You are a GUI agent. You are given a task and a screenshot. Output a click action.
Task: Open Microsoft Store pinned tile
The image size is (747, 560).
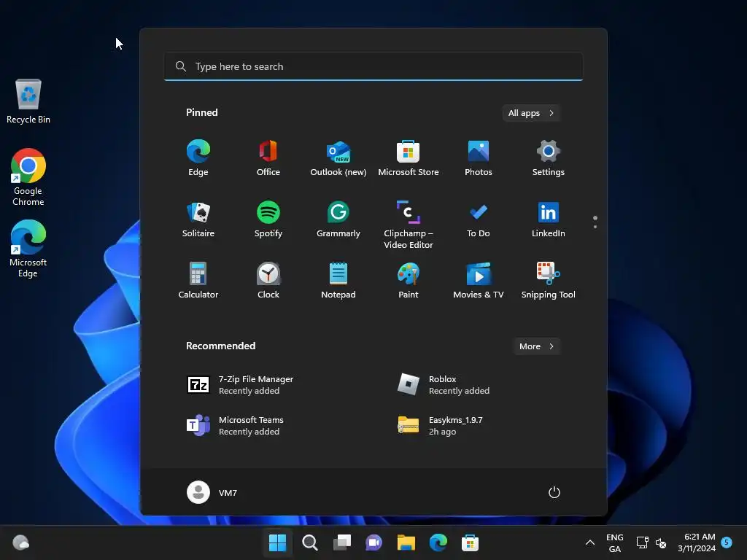pyautogui.click(x=409, y=158)
